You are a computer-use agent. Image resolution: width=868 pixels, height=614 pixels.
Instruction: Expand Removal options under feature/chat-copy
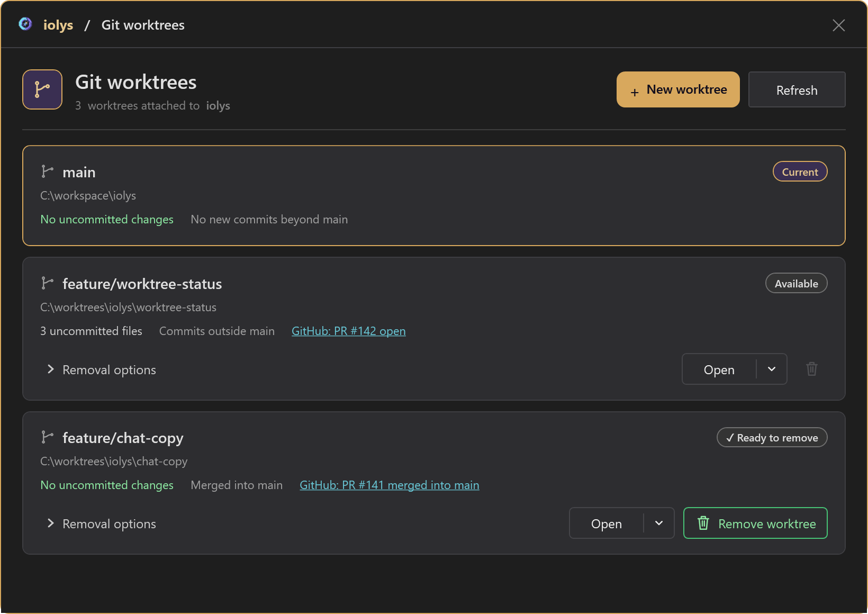(102, 523)
